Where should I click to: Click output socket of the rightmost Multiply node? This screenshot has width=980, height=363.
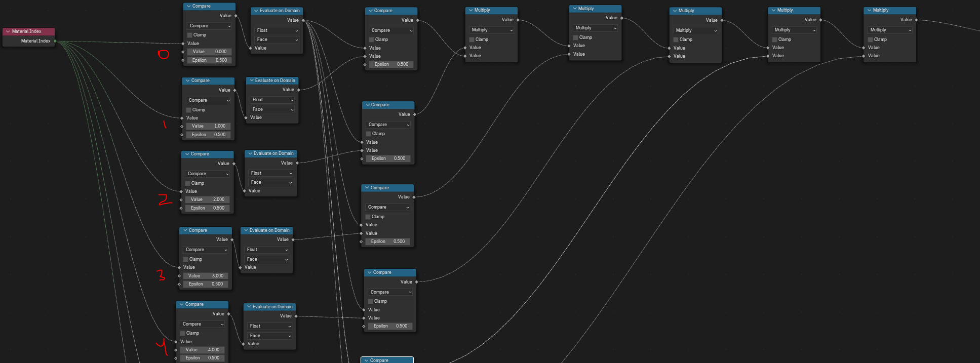tap(916, 20)
